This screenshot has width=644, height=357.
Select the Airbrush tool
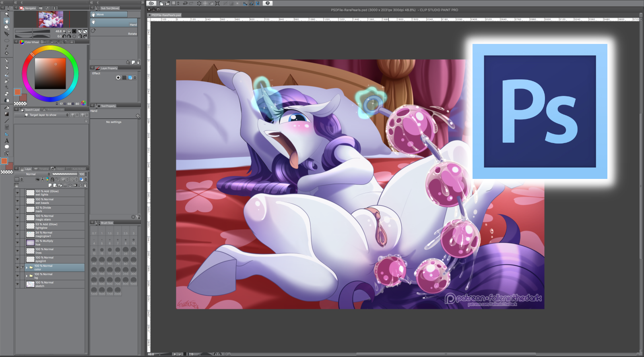click(x=6, y=81)
